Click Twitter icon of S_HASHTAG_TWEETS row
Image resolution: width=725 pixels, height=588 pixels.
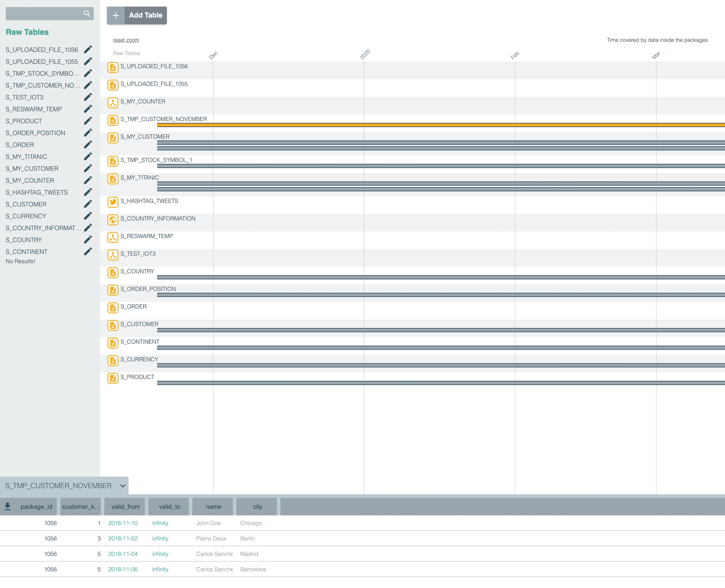(x=113, y=202)
